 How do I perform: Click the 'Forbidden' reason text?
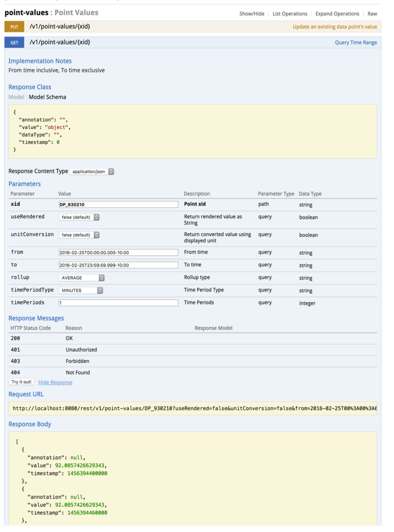pos(77,361)
